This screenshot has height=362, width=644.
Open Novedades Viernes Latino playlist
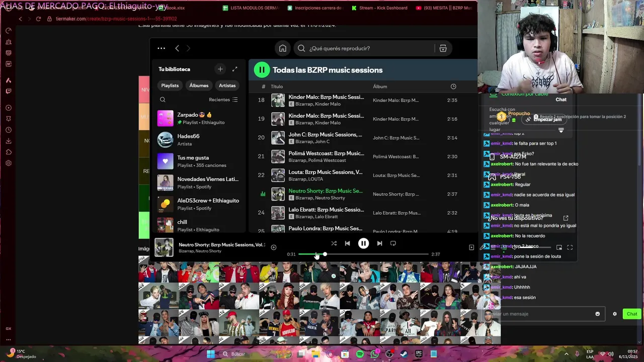click(x=199, y=183)
